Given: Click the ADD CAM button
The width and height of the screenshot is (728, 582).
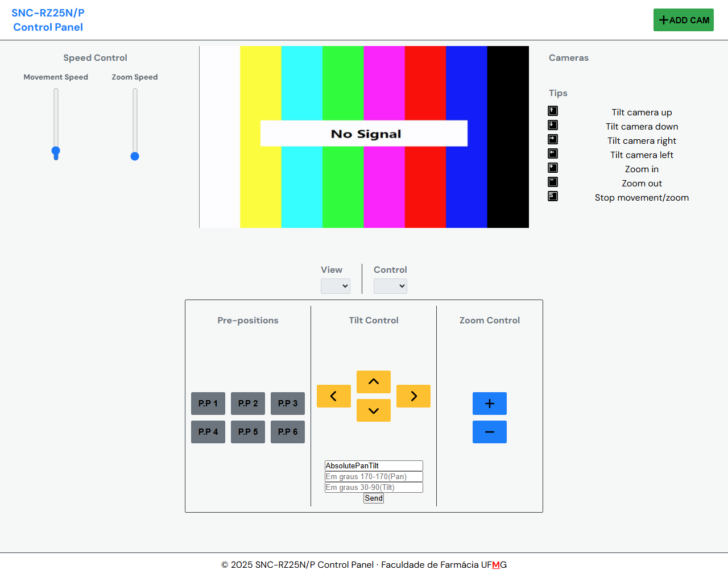Looking at the screenshot, I should click(x=683, y=20).
